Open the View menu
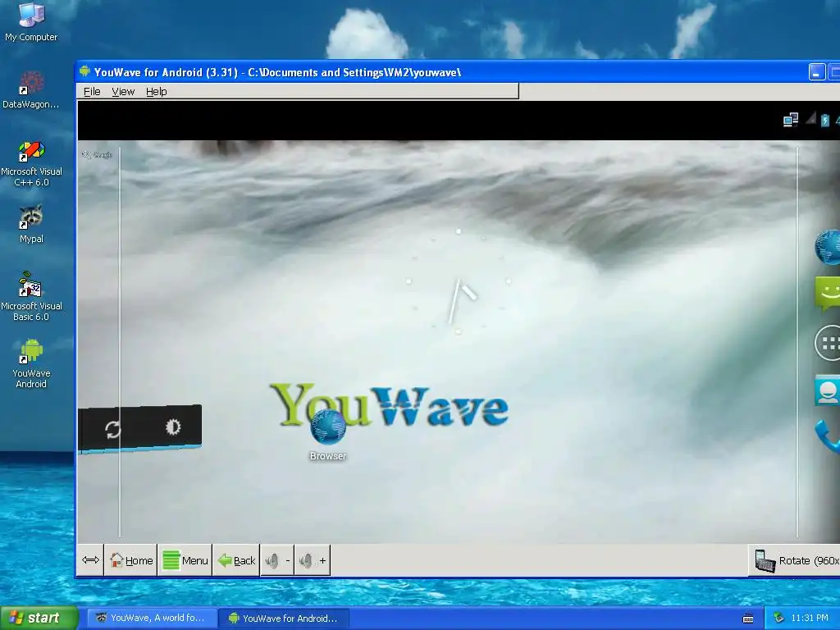 click(123, 92)
